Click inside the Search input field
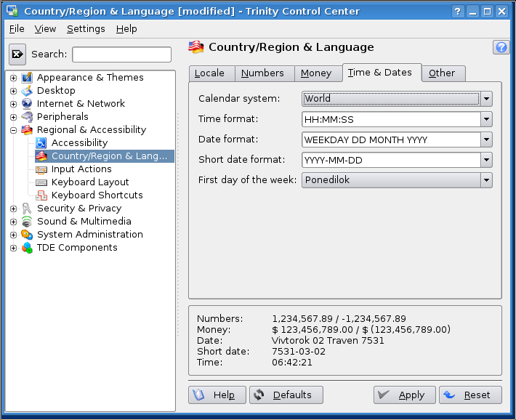This screenshot has height=420, width=516. tap(122, 54)
